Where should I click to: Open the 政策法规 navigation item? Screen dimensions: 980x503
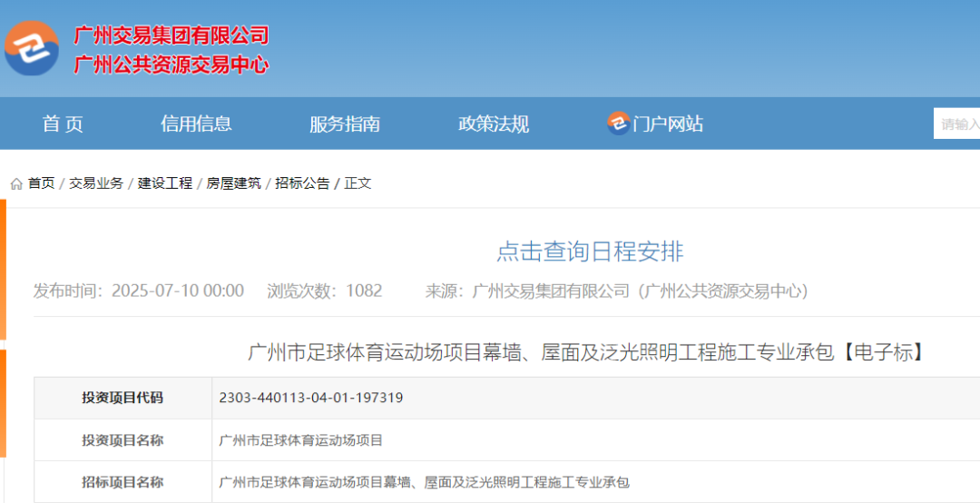[494, 123]
